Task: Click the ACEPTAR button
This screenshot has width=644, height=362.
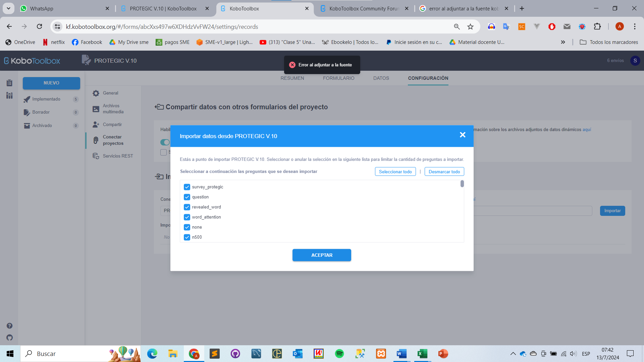Action: (322, 255)
